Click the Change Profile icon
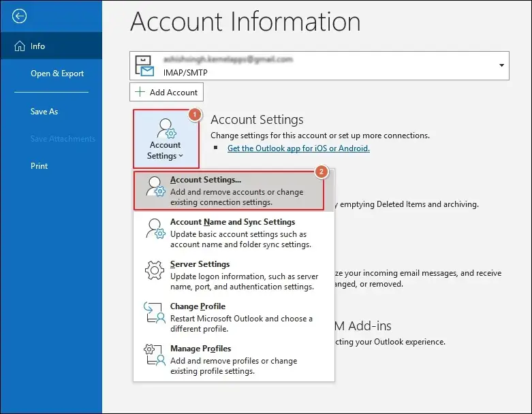This screenshot has height=414, width=532. pyautogui.click(x=155, y=313)
